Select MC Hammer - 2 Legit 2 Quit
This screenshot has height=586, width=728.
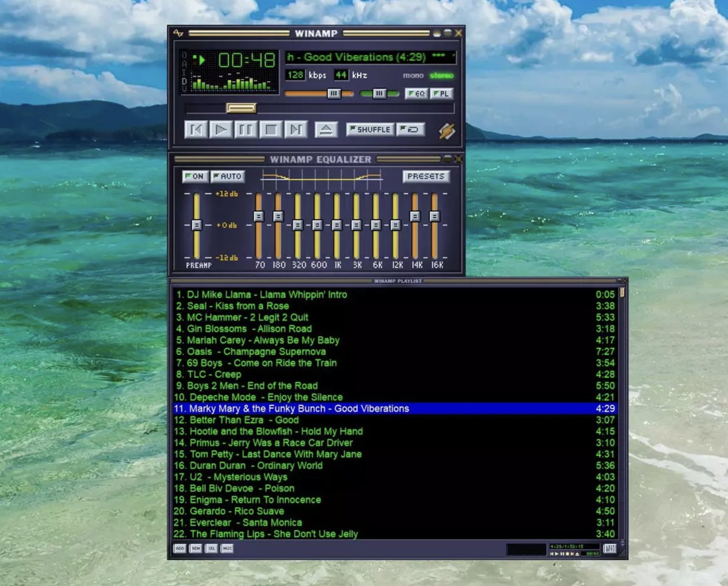tap(395, 317)
